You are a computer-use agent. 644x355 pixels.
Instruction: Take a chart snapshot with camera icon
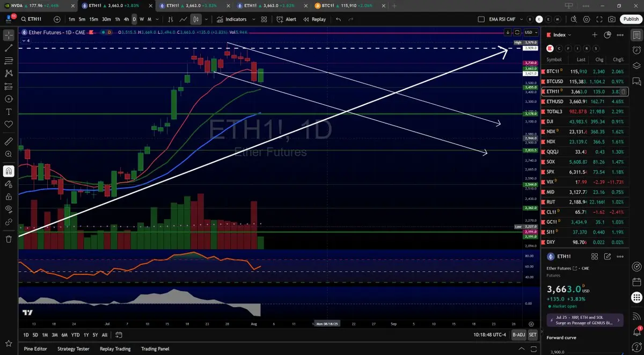click(612, 19)
